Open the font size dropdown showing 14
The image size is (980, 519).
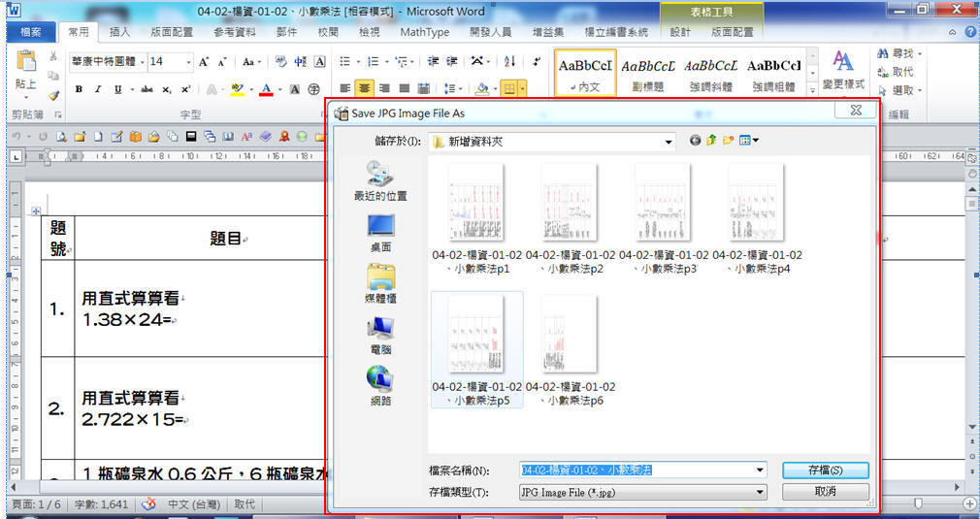point(188,61)
